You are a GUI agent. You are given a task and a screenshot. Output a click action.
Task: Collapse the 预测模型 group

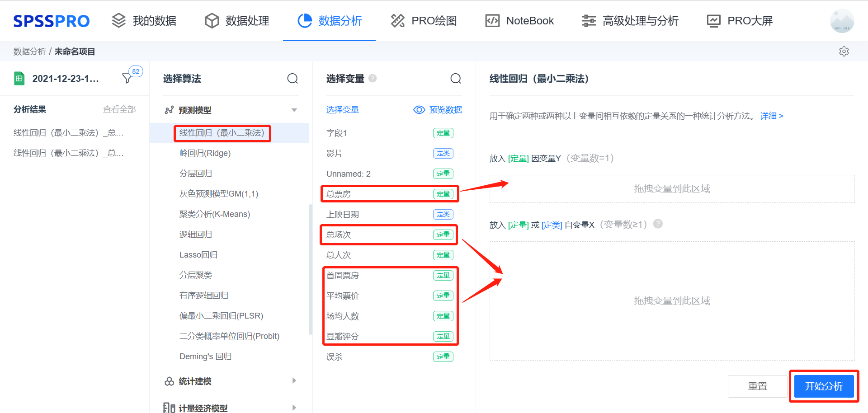click(294, 110)
